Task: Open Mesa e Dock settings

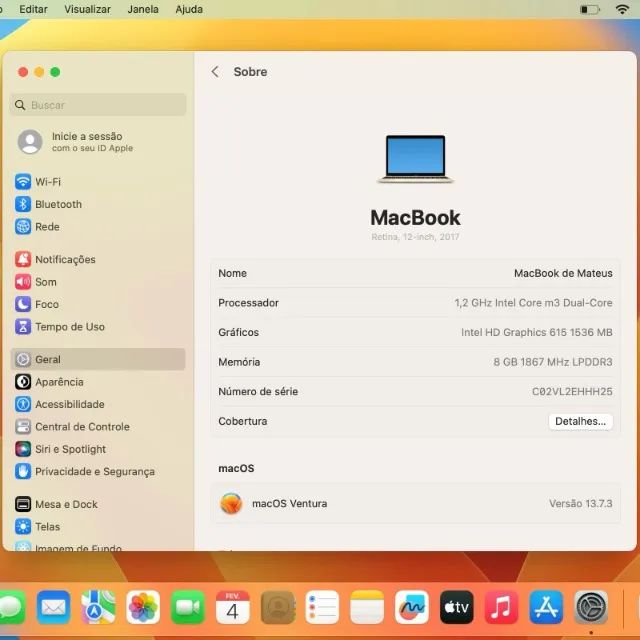Action: tap(56, 504)
